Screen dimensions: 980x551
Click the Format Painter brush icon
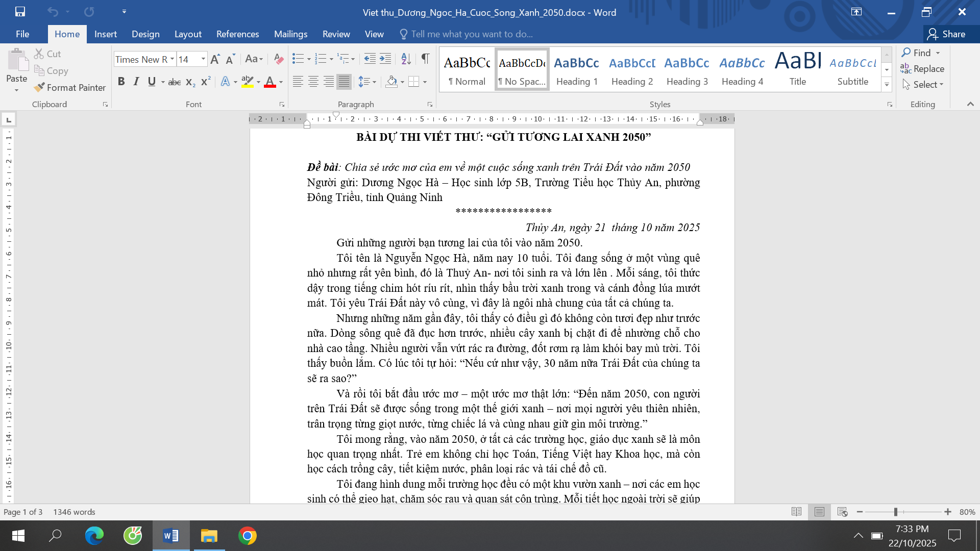click(39, 88)
